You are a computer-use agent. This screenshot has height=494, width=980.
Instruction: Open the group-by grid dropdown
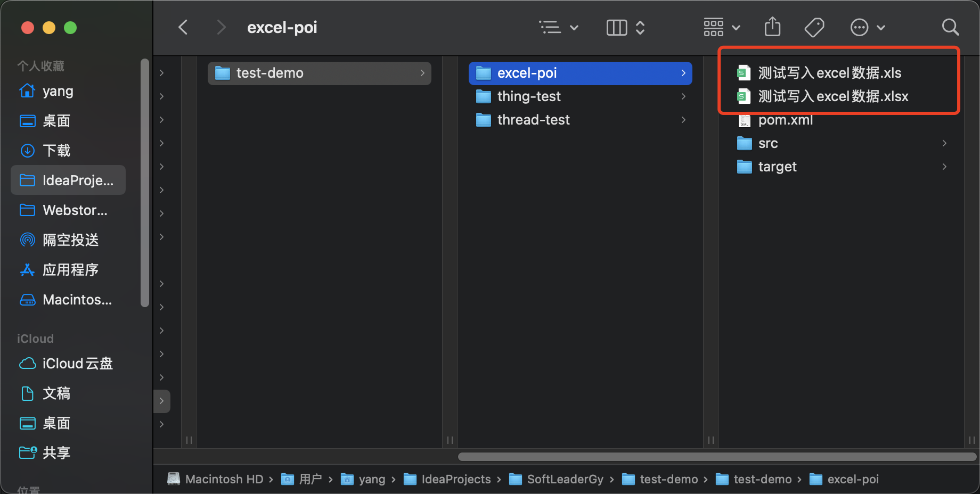[721, 28]
